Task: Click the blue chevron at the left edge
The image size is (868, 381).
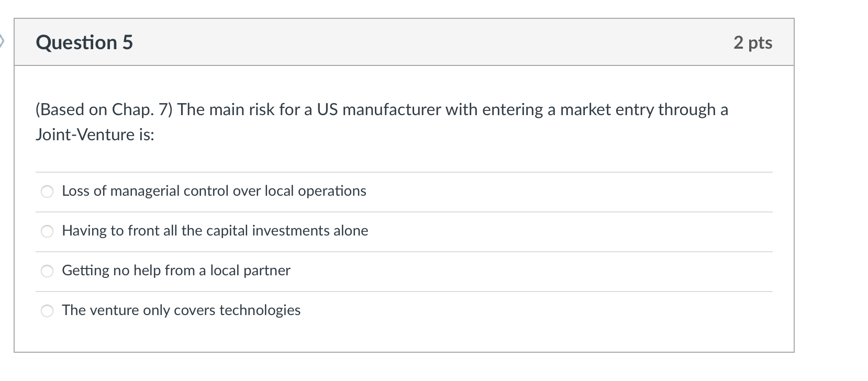Action: coord(3,41)
